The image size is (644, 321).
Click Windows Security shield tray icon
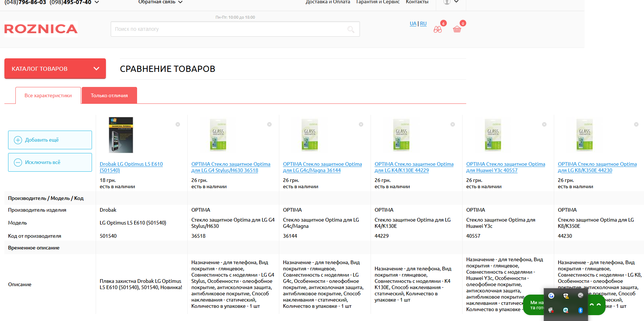point(566,296)
